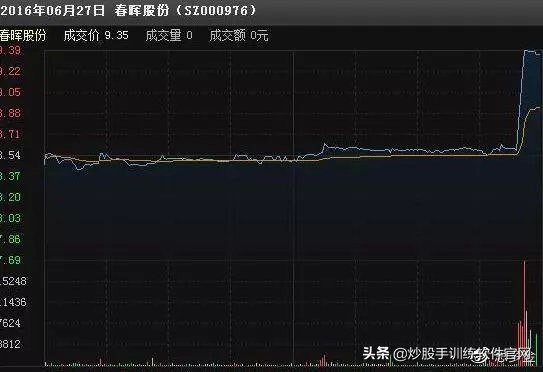Click the volume axis label ending 5248

(13, 281)
